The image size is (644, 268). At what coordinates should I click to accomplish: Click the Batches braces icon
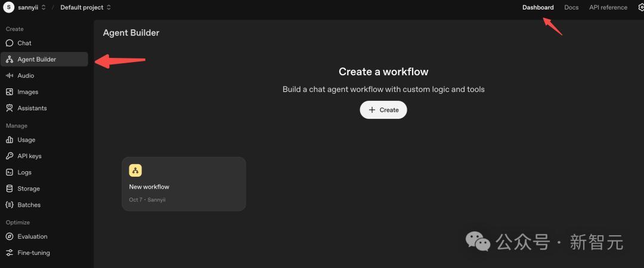click(10, 205)
